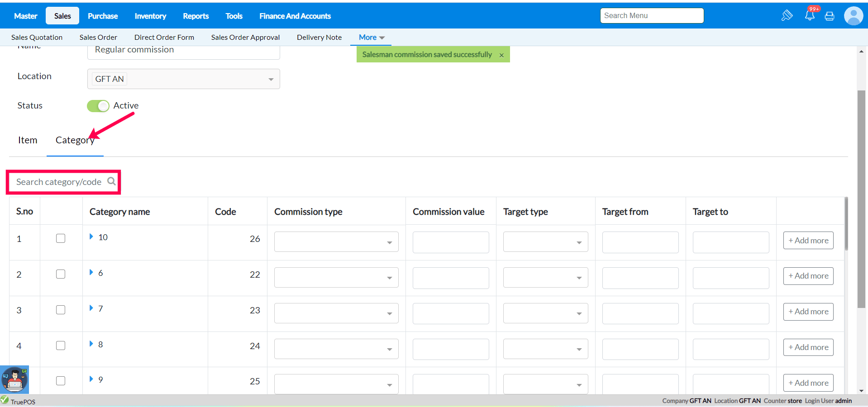Click the Commission type column header
The image size is (868, 407).
tap(308, 212)
